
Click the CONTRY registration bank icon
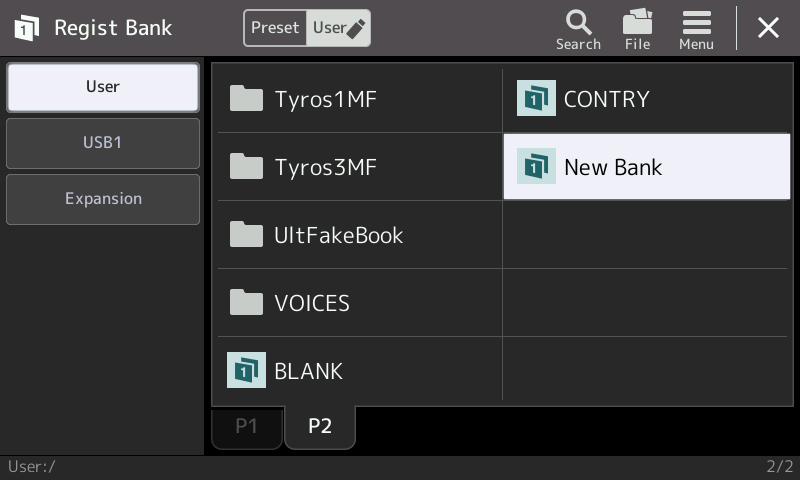pyautogui.click(x=536, y=98)
